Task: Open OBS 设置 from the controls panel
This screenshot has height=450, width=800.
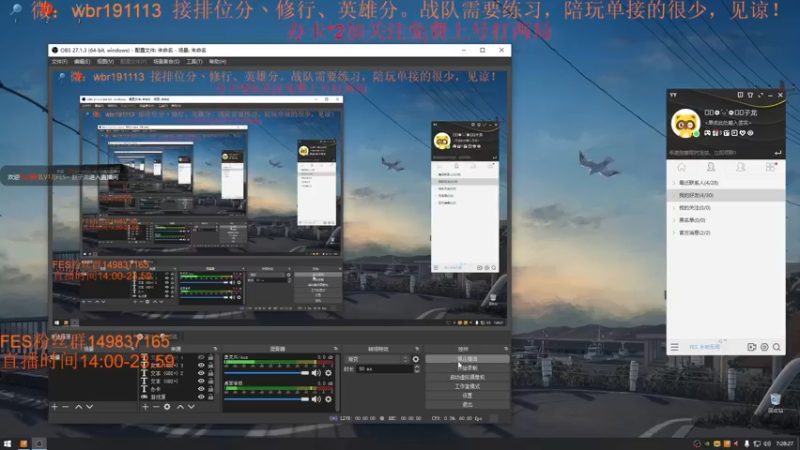Action: (x=467, y=396)
